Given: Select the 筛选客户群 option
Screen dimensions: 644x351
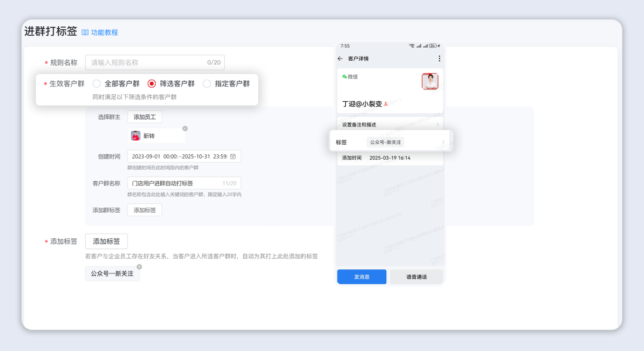Looking at the screenshot, I should (153, 84).
